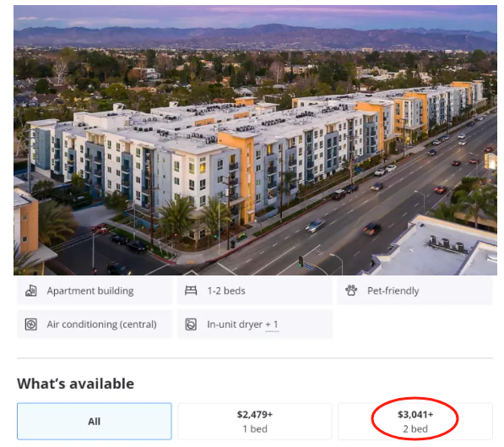The height and width of the screenshot is (447, 504).
Task: Click the $2,479+ price text
Action: (255, 414)
